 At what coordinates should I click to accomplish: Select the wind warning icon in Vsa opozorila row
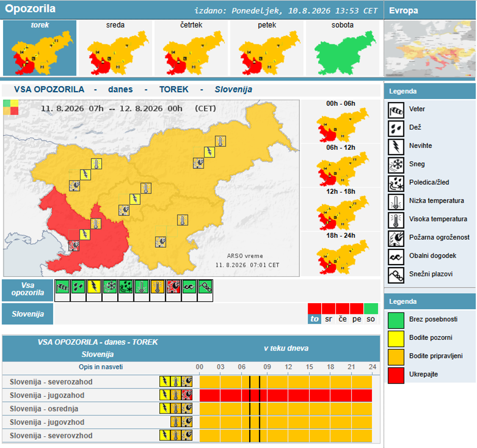pos(62,287)
